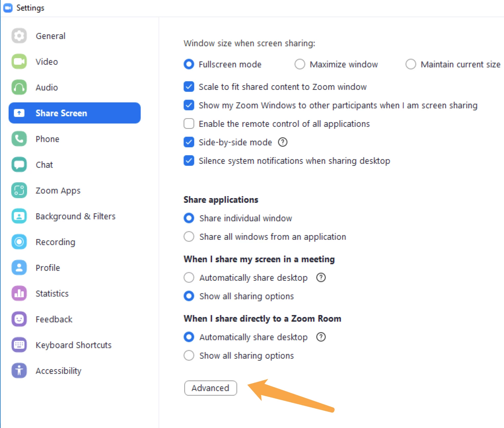Viewport: 504px width, 428px height.
Task: View Statistics settings
Action: 75,293
